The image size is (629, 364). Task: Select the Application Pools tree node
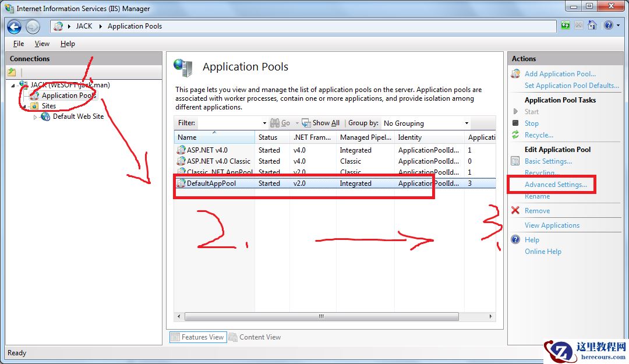point(68,95)
